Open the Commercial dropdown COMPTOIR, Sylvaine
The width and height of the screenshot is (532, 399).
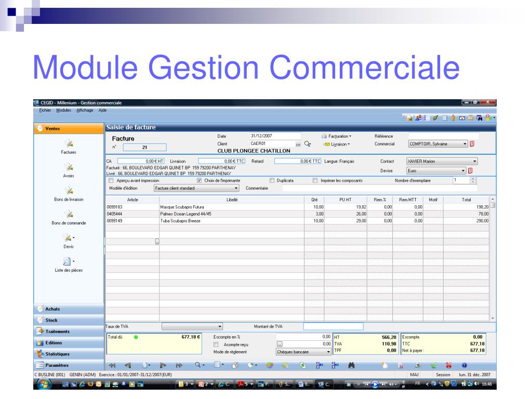coord(437,144)
